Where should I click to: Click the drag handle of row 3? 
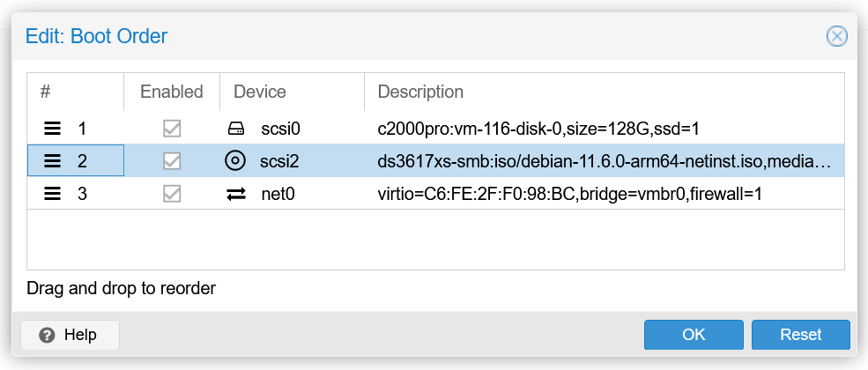pyautogui.click(x=52, y=194)
